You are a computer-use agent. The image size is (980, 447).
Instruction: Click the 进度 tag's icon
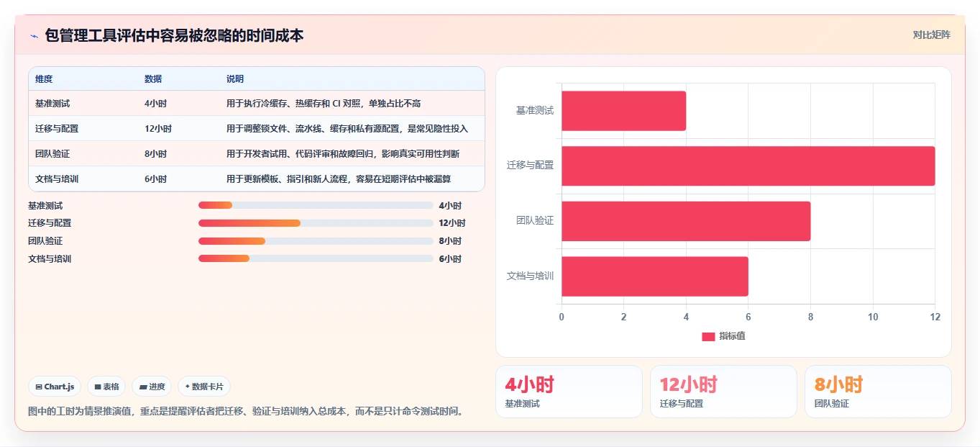click(x=143, y=387)
